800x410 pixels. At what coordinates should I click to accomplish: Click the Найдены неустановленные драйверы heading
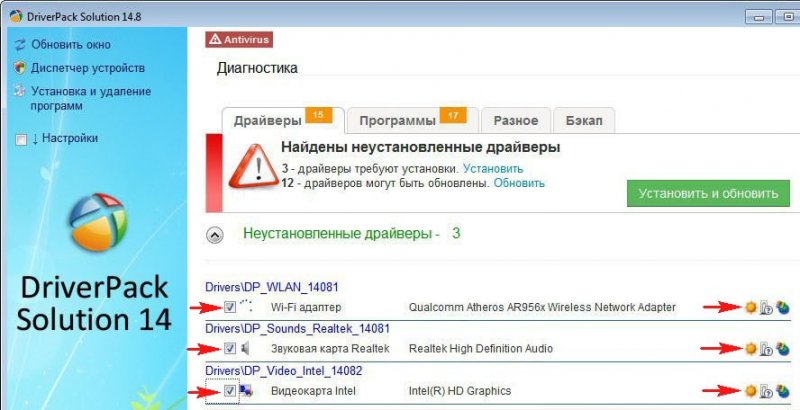point(420,148)
